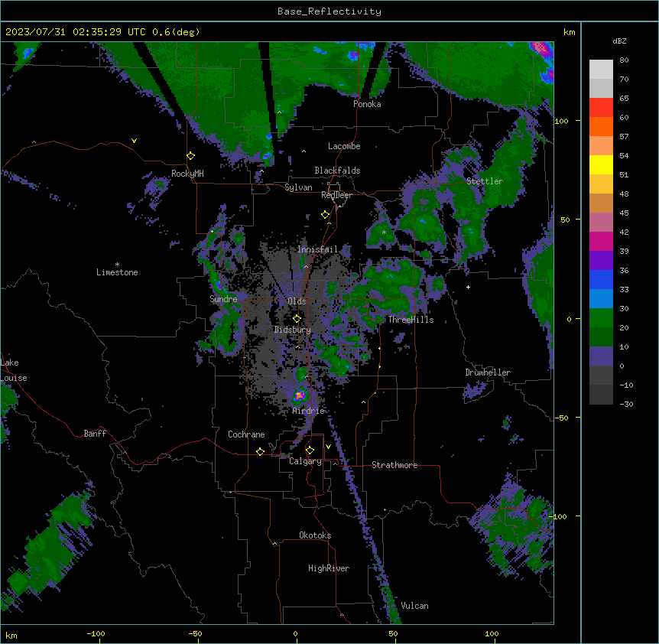Click the slate 0-10 dBZ legend swatch

tap(601, 356)
